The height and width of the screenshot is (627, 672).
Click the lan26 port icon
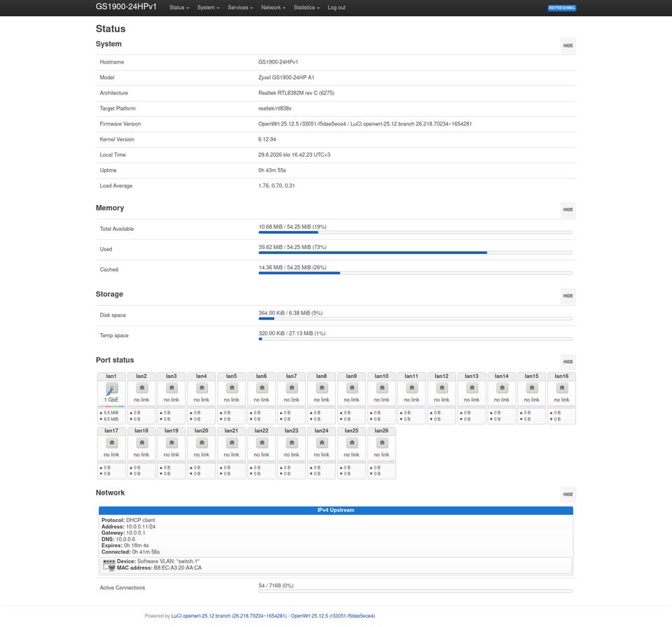[381, 443]
